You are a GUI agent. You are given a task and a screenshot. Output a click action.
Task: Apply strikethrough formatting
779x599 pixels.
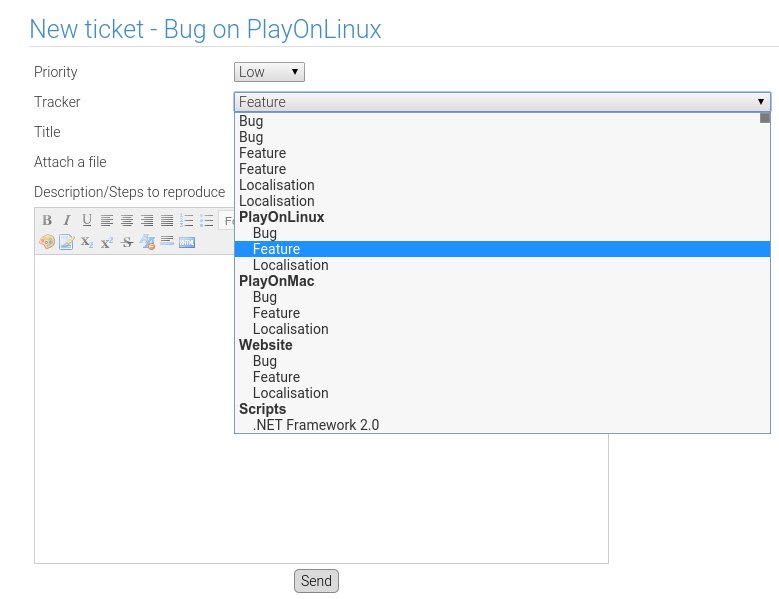(127, 242)
